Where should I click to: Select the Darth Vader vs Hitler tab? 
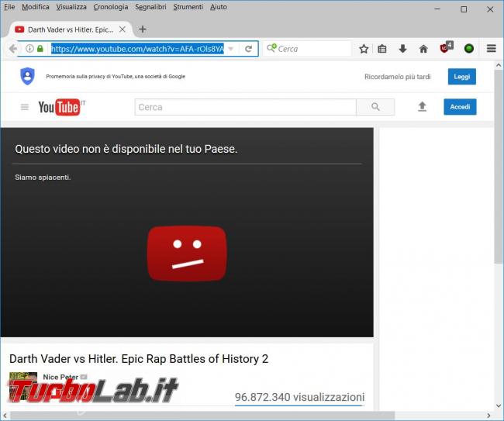click(x=70, y=29)
